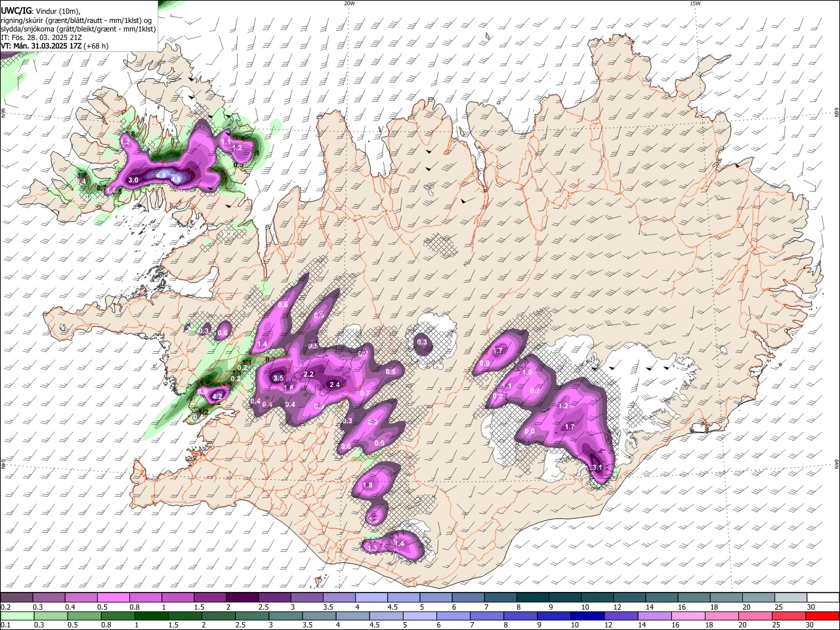Image resolution: width=840 pixels, height=630 pixels.
Task: Click the '1.0' precipitation value on the map
Action: 527,373
